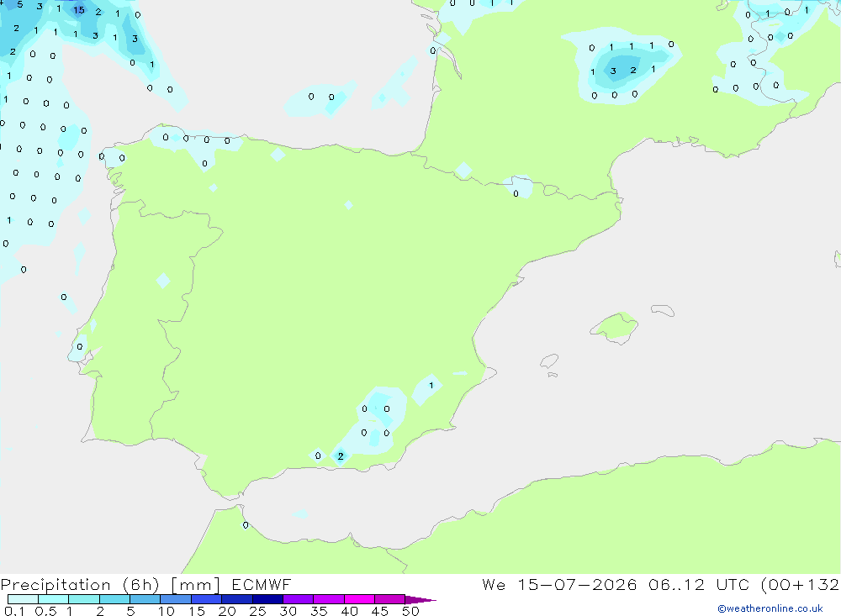Click the '15' precipitation value on map
The image size is (841, 616).
click(79, 9)
